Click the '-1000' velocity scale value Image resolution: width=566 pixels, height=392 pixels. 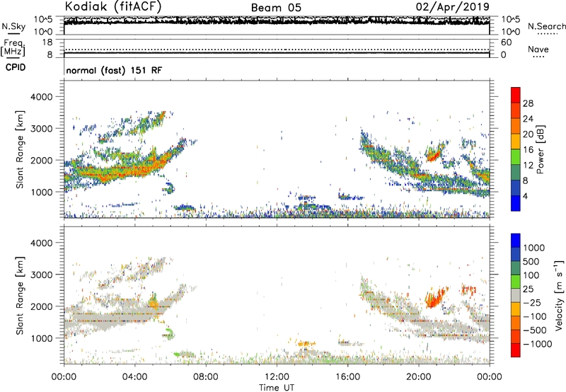point(538,344)
